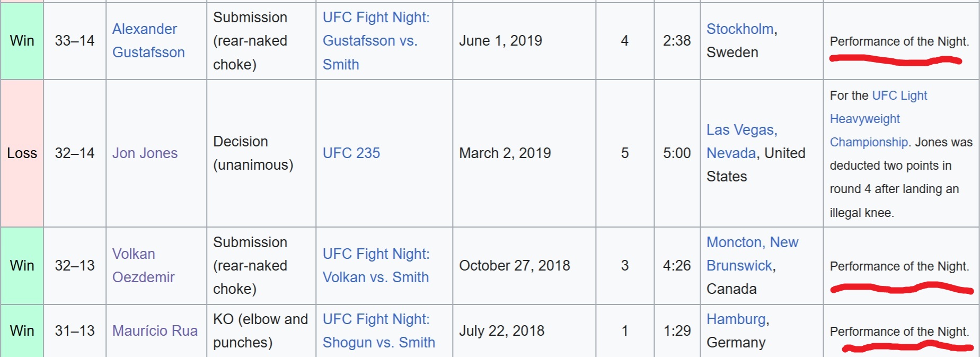Image resolution: width=980 pixels, height=357 pixels.
Task: Click UFC Fight Night: Shogun vs. Smith link
Action: 378,331
